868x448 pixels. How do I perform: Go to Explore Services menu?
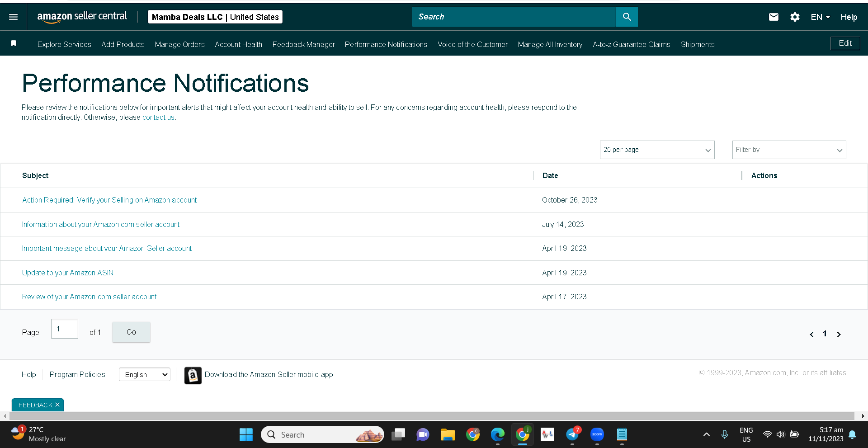[x=64, y=44]
